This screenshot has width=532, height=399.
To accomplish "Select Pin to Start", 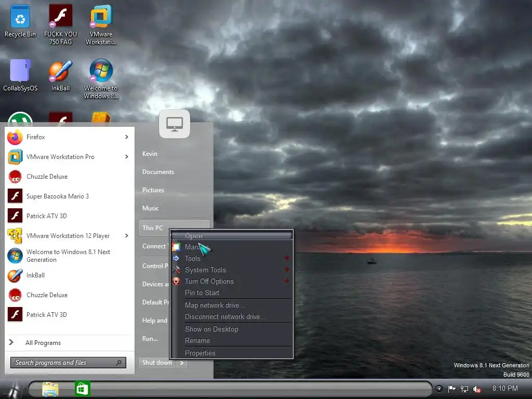I will tap(231, 292).
